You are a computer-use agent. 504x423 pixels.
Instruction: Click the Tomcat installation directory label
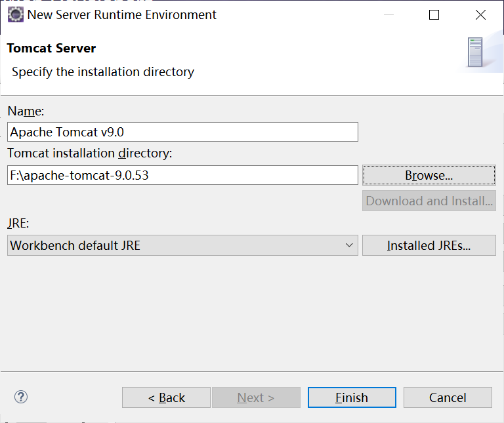[x=90, y=153]
